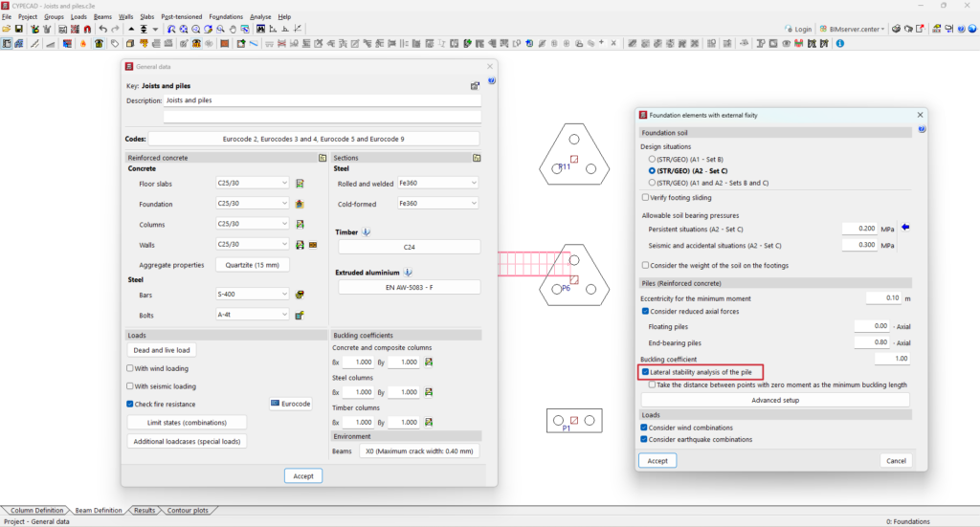Click the open file folder icon
The width and height of the screenshot is (980, 527).
tap(7, 29)
